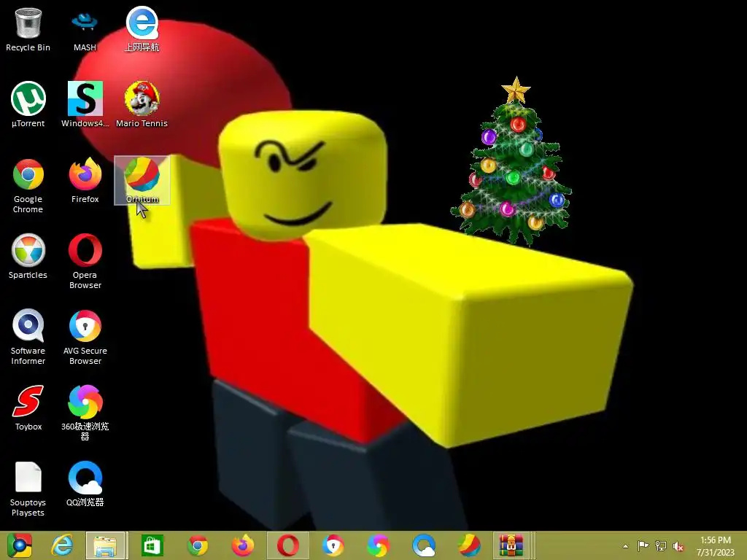Open the Souptoys Playsets file icon
Screen dimensions: 747x560
click(x=28, y=489)
